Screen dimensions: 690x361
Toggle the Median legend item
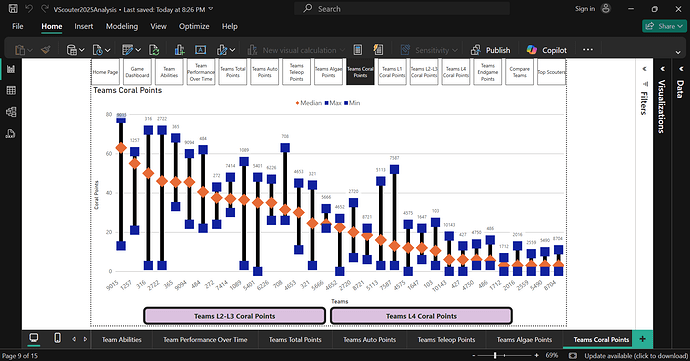308,103
